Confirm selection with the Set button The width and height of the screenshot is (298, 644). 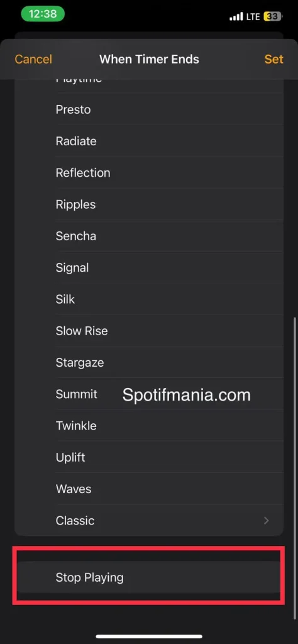[273, 59]
